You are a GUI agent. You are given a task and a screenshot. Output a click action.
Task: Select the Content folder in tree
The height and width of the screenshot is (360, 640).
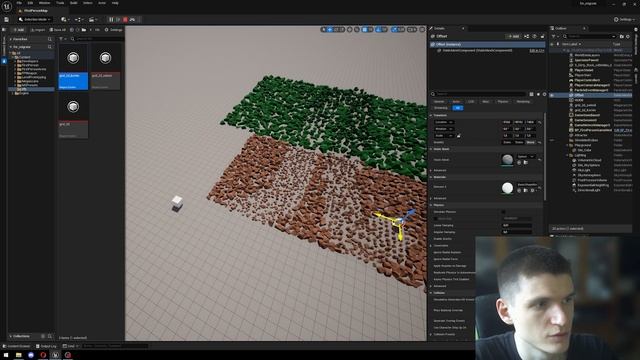point(24,57)
